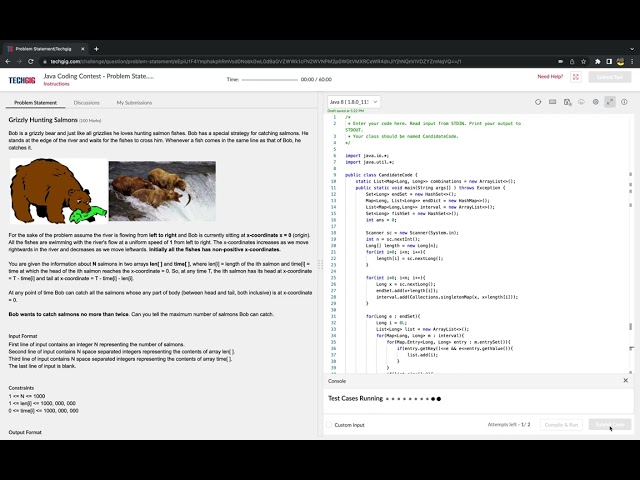Click code line 'int n = sc.nextInt();'
The height and width of the screenshot is (480, 640).
point(393,239)
